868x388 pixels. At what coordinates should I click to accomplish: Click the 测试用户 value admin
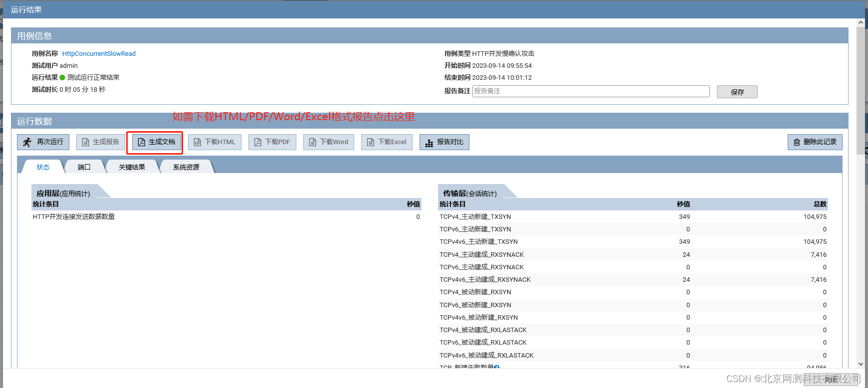point(69,66)
